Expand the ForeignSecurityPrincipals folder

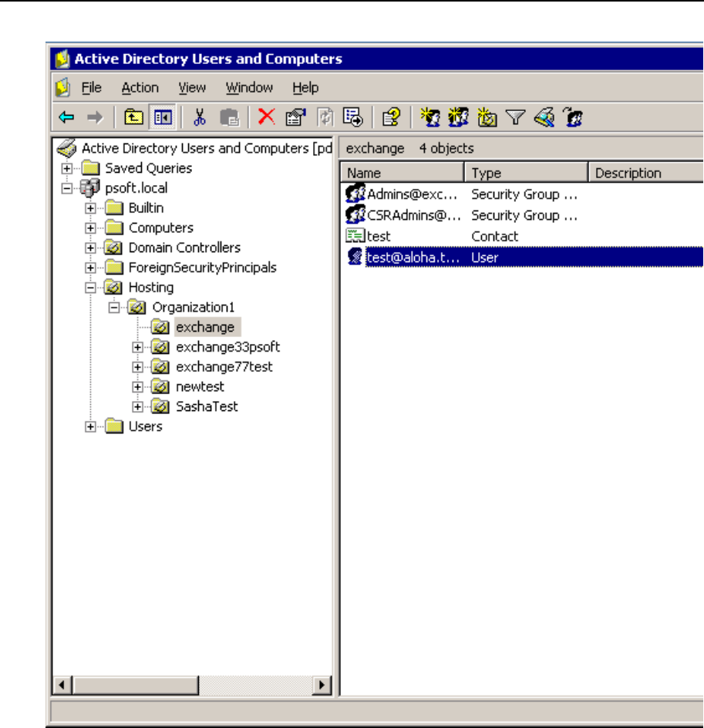point(90,268)
